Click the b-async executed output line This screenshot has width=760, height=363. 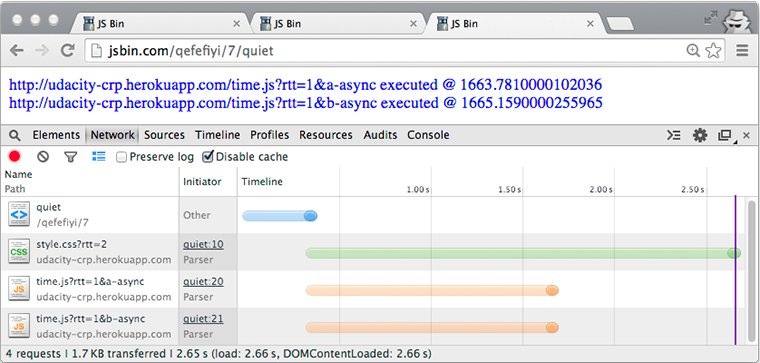coord(305,103)
